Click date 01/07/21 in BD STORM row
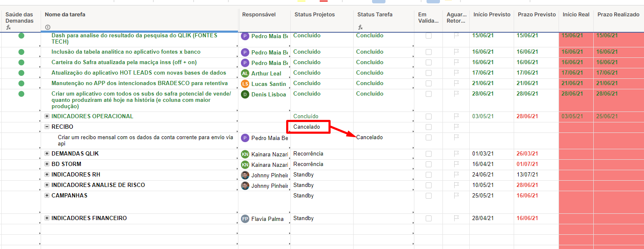Image resolution: width=644 pixels, height=249 pixels. click(x=527, y=164)
